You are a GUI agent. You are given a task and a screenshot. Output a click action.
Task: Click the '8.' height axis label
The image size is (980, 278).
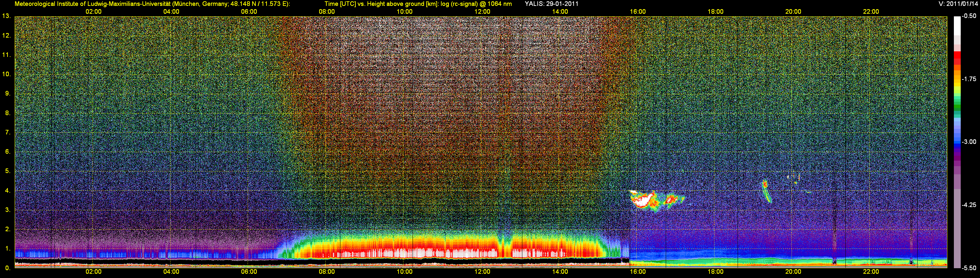[x=8, y=113]
